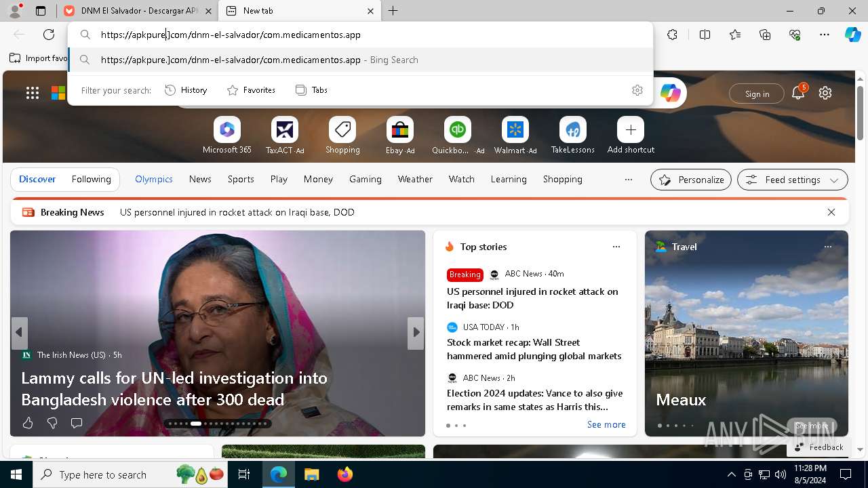Open the Sports feed category
The width and height of the screenshot is (868, 488).
click(241, 180)
